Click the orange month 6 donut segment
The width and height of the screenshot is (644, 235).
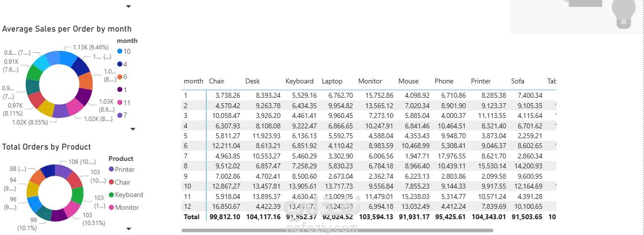(x=85, y=81)
